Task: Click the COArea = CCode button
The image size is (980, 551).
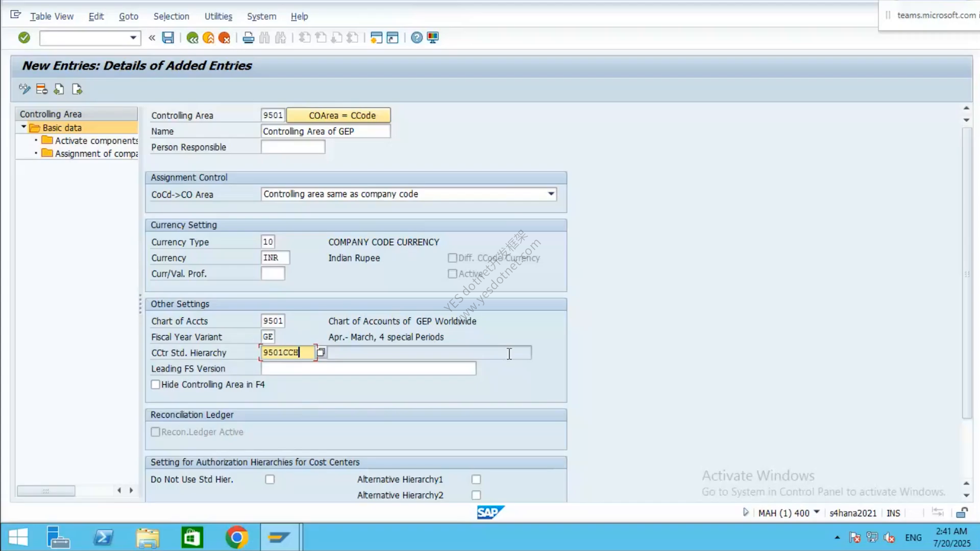Action: pos(338,115)
